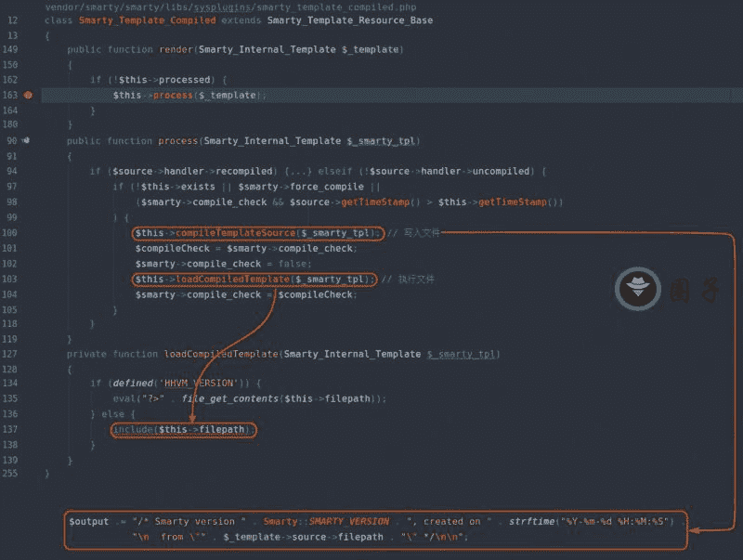Image resolution: width=743 pixels, height=560 pixels.
Task: Click the gutter marker icon beside line 90
Action: (27, 140)
